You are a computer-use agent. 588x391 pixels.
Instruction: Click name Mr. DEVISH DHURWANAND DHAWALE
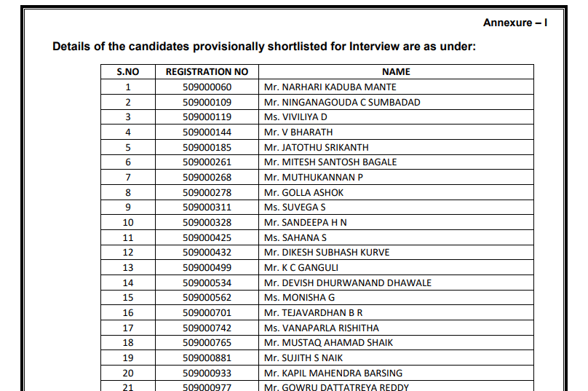pos(347,283)
